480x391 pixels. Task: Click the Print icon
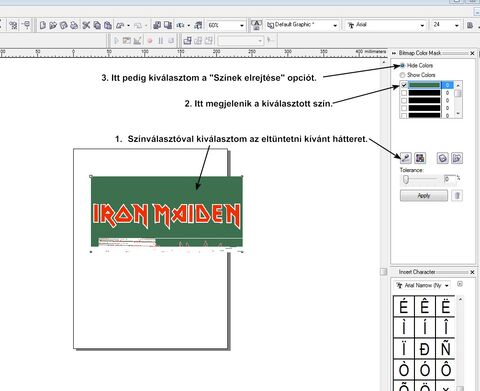(74, 25)
